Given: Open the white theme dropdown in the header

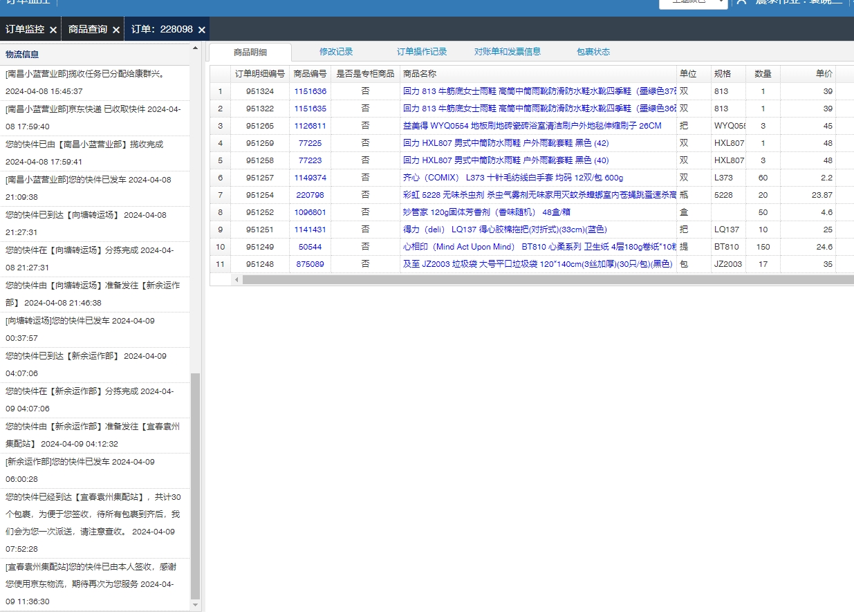Looking at the screenshot, I should point(694,3).
